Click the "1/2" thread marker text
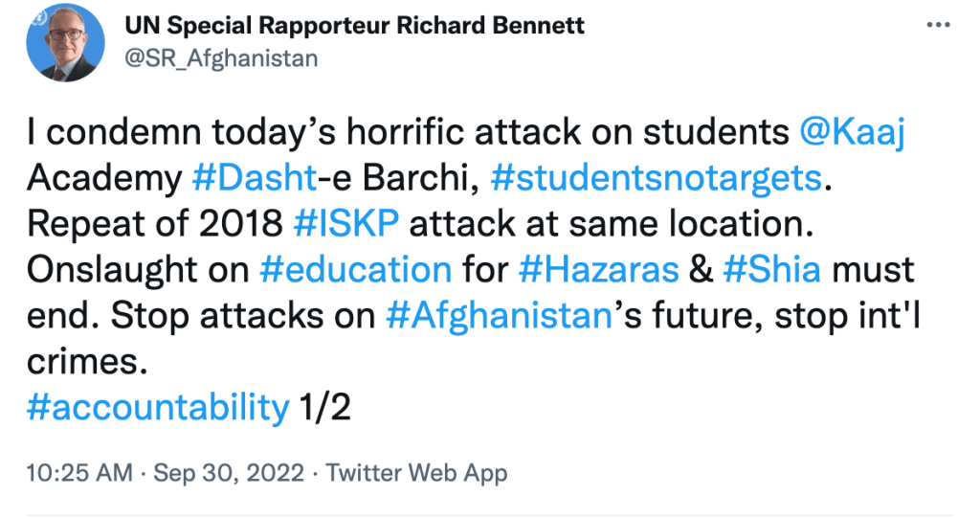The width and height of the screenshot is (980, 518). pyautogui.click(x=325, y=408)
